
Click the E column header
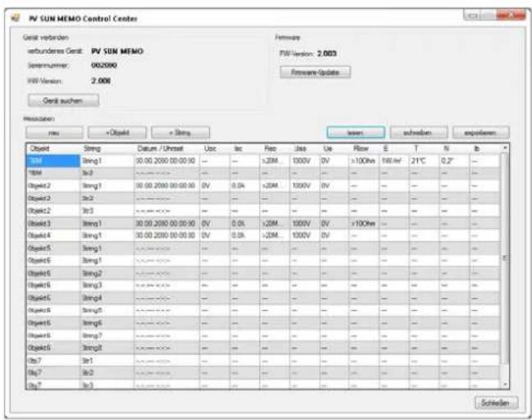click(394, 148)
